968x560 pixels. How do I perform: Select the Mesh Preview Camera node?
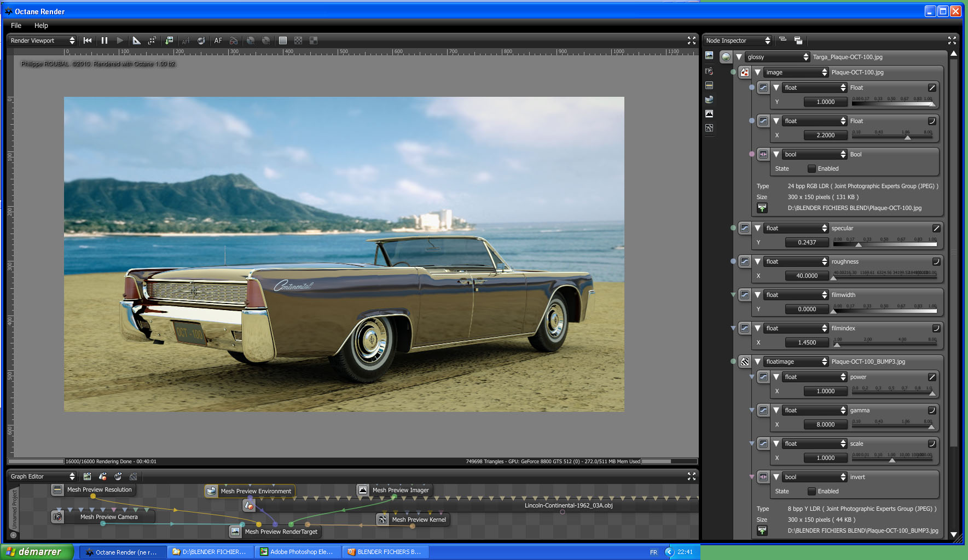103,517
